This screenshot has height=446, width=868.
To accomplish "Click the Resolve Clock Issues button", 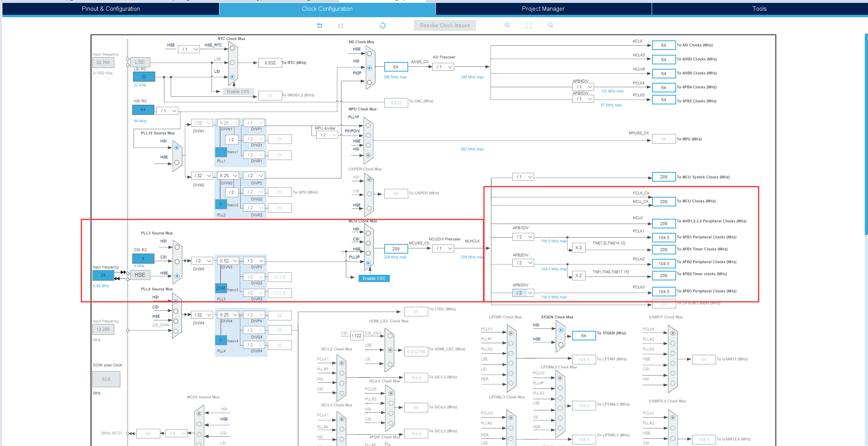I will coord(445,25).
